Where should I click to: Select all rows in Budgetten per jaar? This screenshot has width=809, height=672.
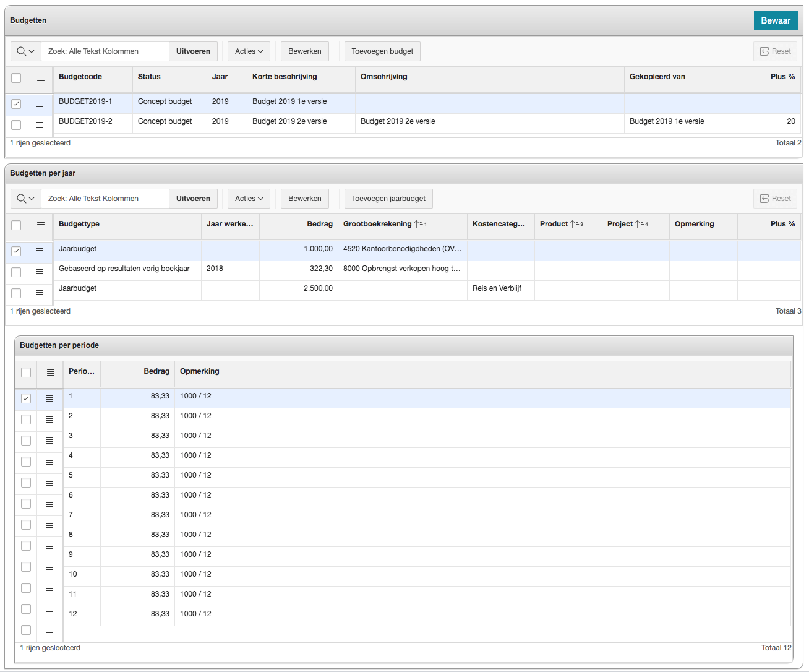click(x=16, y=225)
